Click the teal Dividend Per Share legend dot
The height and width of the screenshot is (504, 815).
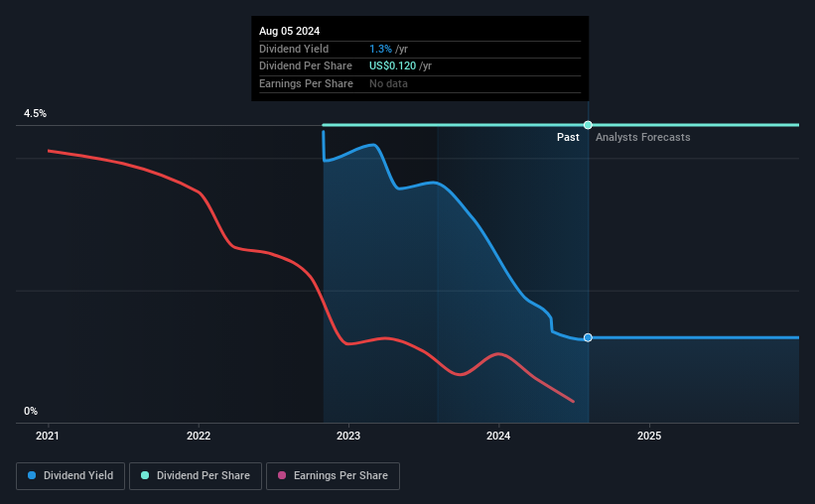click(x=145, y=475)
